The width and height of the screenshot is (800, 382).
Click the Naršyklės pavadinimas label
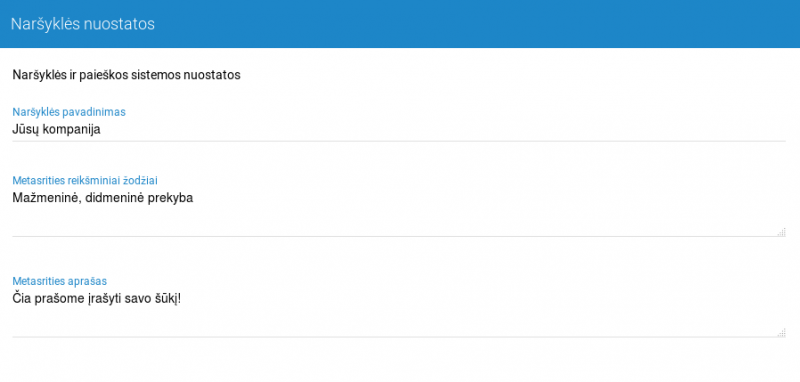(x=69, y=112)
